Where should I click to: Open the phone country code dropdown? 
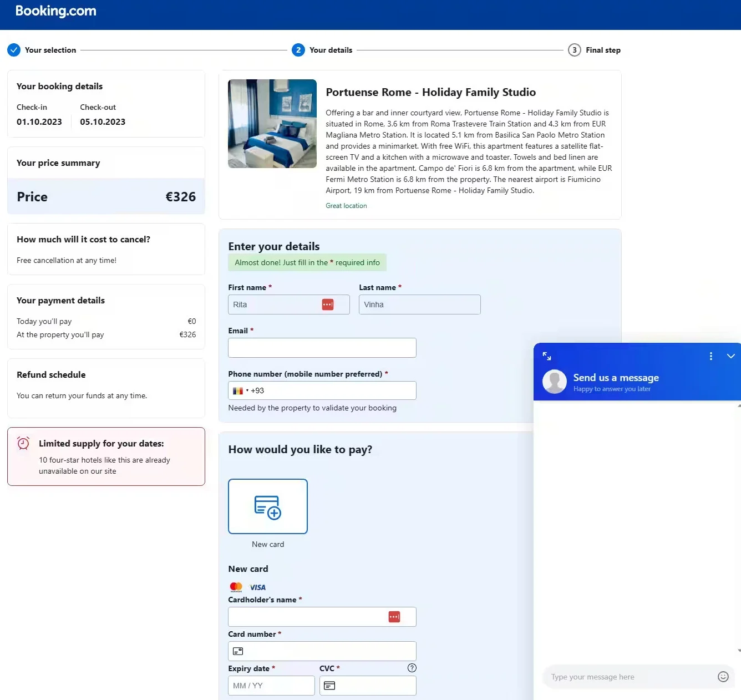[x=241, y=390]
